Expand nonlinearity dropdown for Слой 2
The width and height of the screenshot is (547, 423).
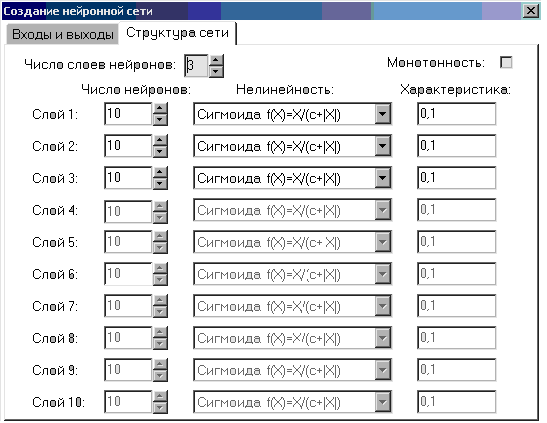(383, 146)
